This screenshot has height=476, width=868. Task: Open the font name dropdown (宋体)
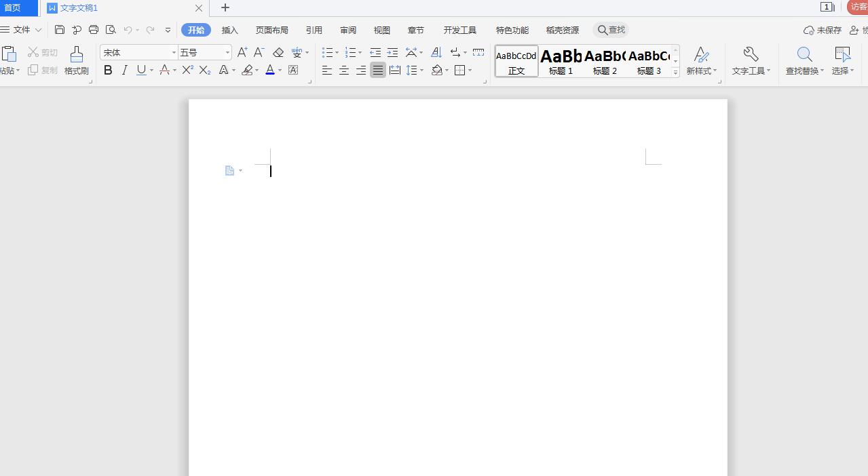pyautogui.click(x=174, y=52)
